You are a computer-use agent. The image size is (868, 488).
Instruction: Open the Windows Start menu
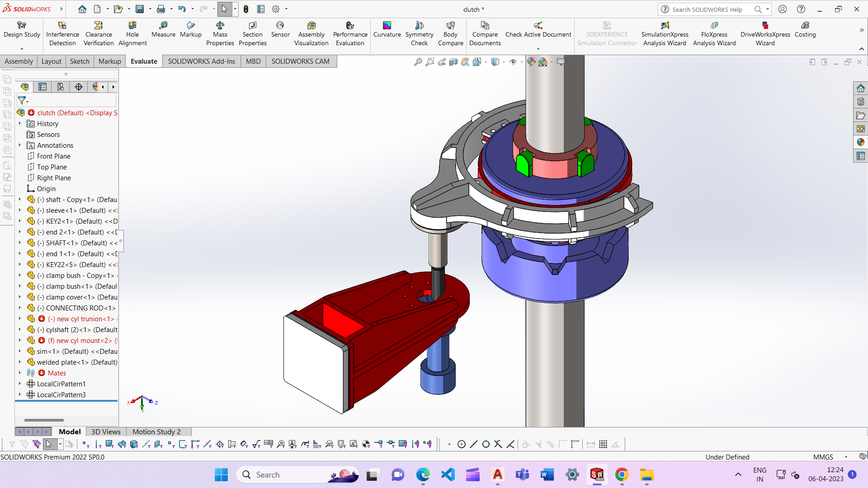(221, 474)
